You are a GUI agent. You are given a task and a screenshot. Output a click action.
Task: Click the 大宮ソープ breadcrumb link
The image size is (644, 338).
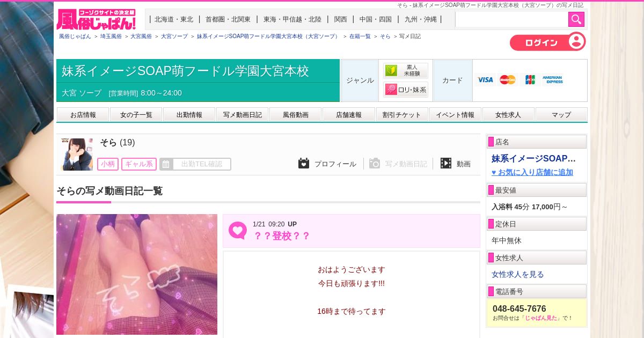click(174, 36)
